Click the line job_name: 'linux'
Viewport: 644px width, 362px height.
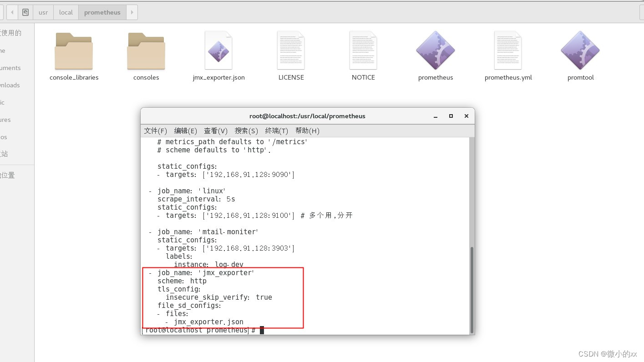pos(187,191)
